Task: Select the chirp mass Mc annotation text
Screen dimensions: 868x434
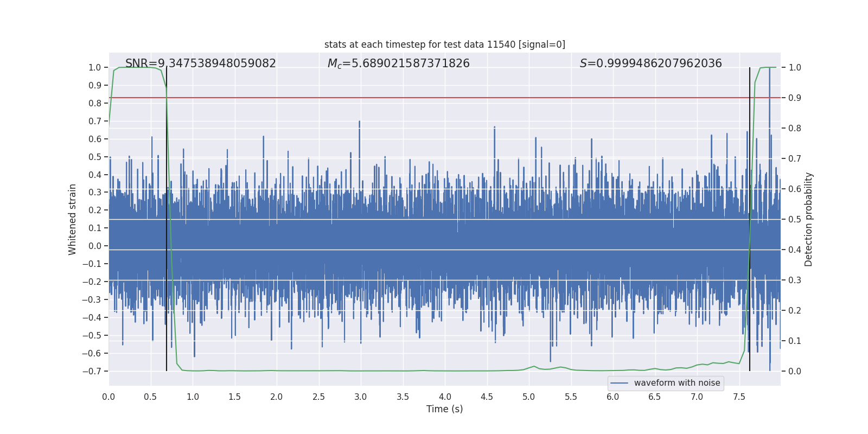Action: pyautogui.click(x=398, y=63)
